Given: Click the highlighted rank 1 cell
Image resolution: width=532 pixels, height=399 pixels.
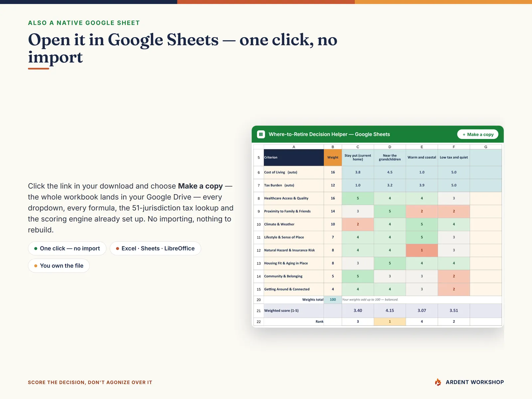Looking at the screenshot, I should [390, 322].
